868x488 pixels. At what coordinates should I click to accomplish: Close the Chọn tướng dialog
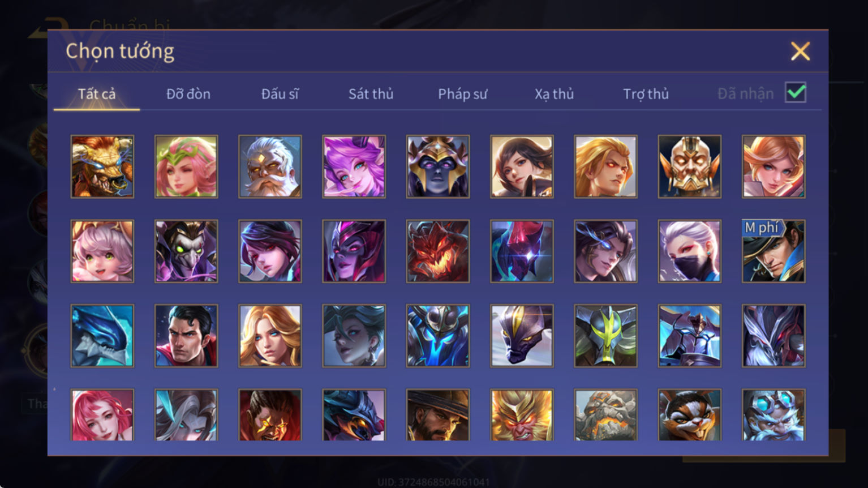[800, 52]
